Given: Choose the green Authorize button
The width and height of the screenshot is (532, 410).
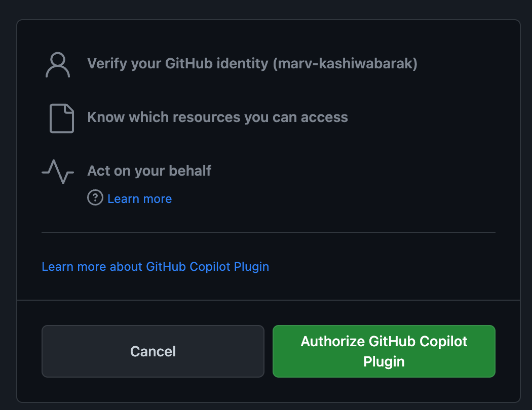Looking at the screenshot, I should (384, 351).
